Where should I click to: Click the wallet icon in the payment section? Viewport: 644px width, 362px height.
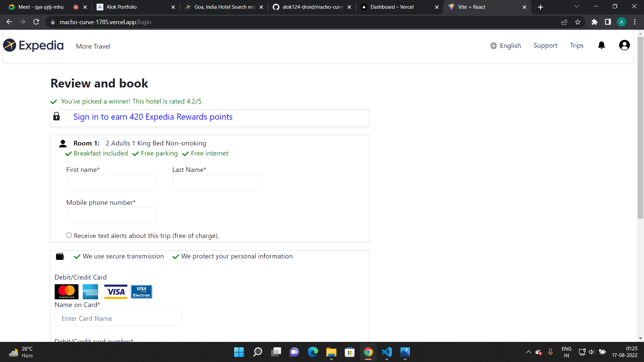[x=60, y=256]
